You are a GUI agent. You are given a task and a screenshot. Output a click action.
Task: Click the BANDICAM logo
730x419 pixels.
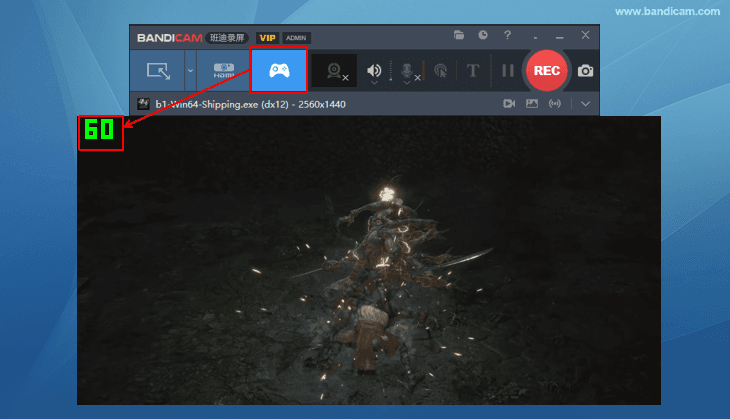pos(169,37)
